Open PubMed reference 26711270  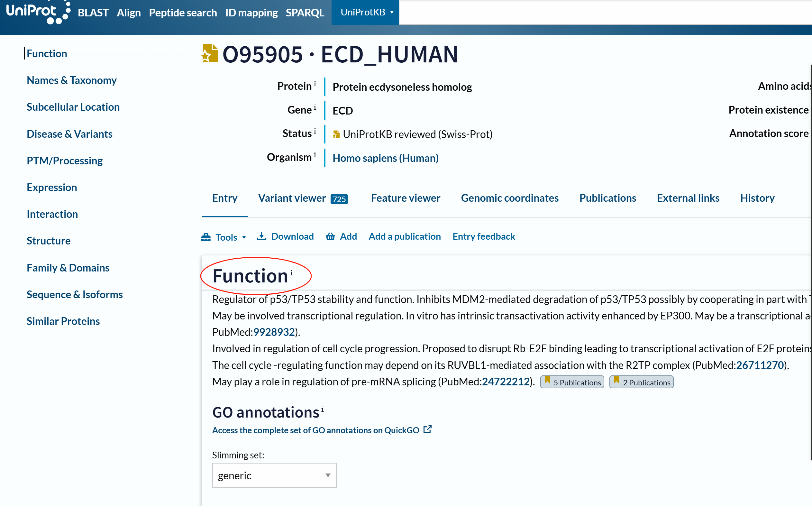tap(760, 365)
